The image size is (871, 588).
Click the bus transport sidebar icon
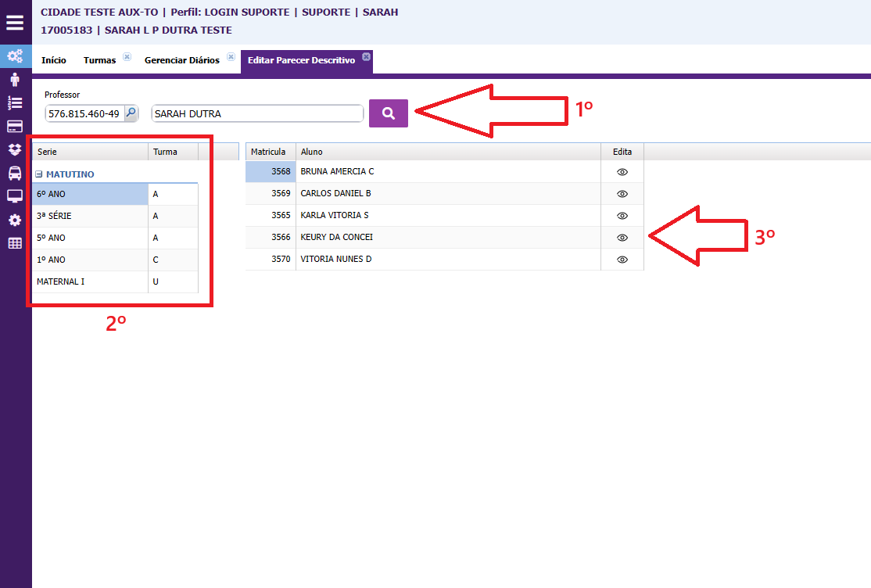[15, 173]
